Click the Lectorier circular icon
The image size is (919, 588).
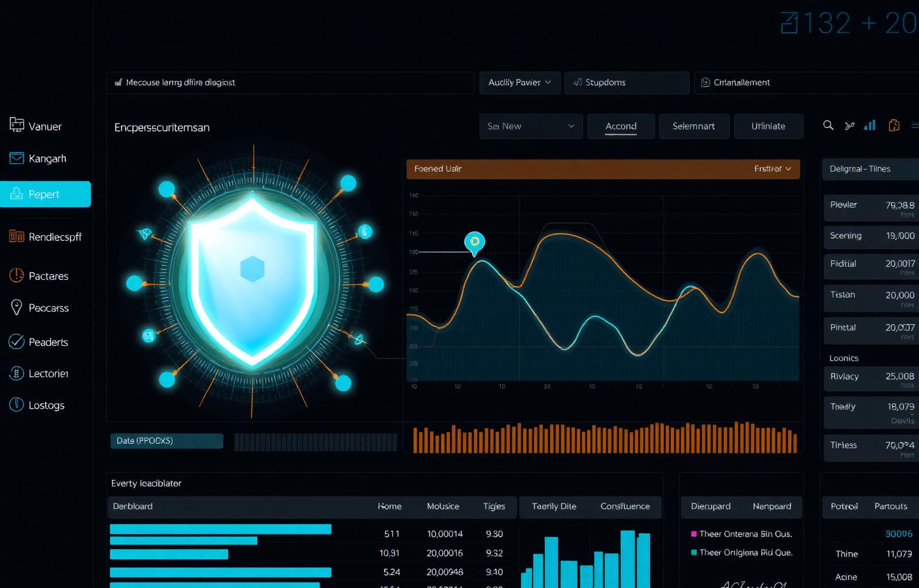[x=17, y=373]
